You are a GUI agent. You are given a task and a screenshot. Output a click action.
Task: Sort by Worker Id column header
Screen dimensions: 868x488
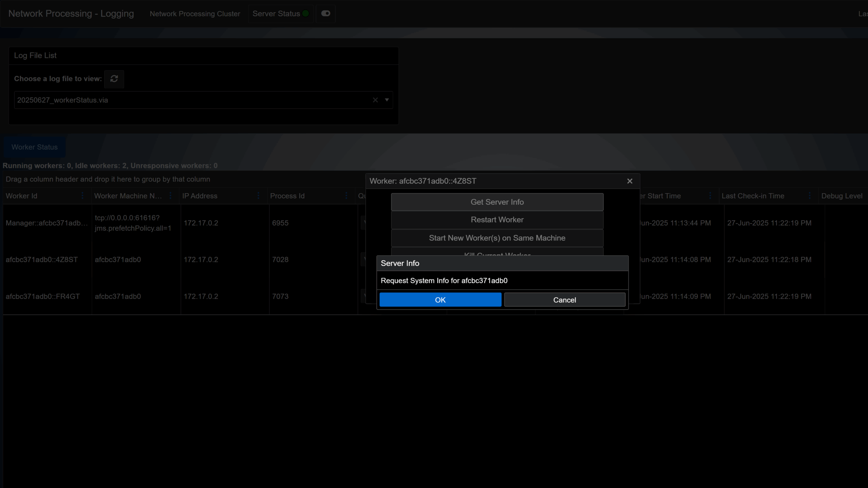coord(21,196)
